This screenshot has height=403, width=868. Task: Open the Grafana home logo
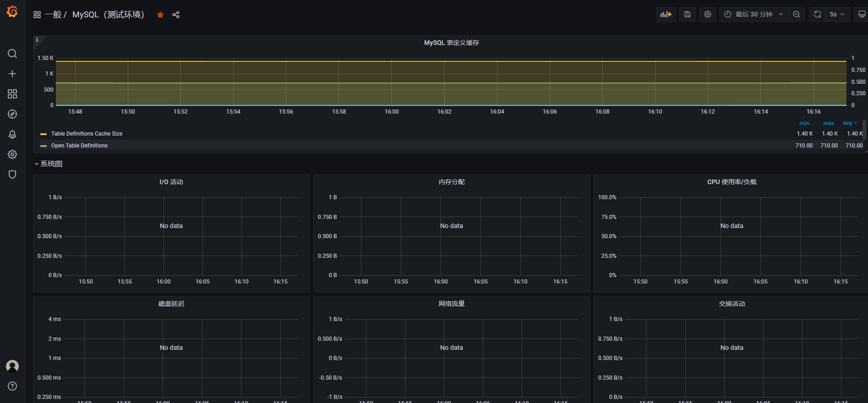tap(12, 11)
